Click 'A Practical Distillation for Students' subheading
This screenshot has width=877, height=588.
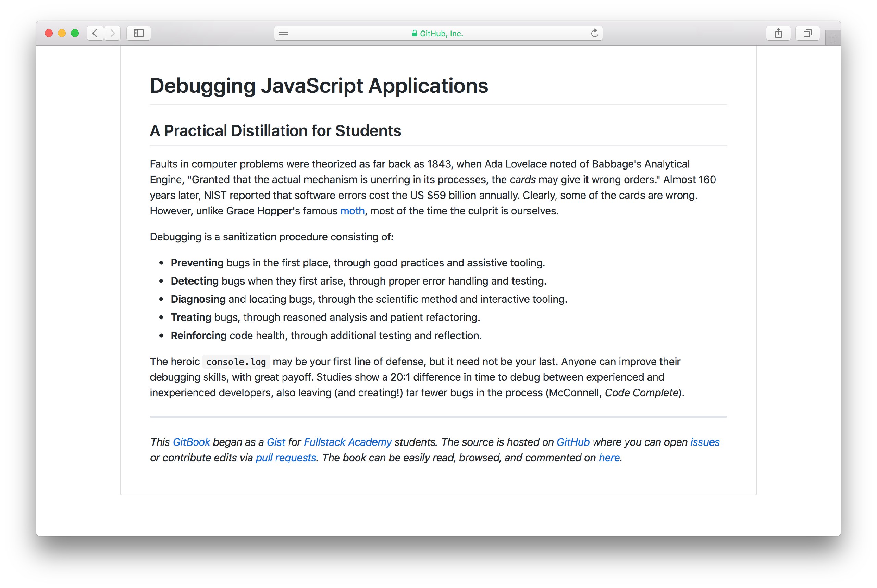[275, 130]
